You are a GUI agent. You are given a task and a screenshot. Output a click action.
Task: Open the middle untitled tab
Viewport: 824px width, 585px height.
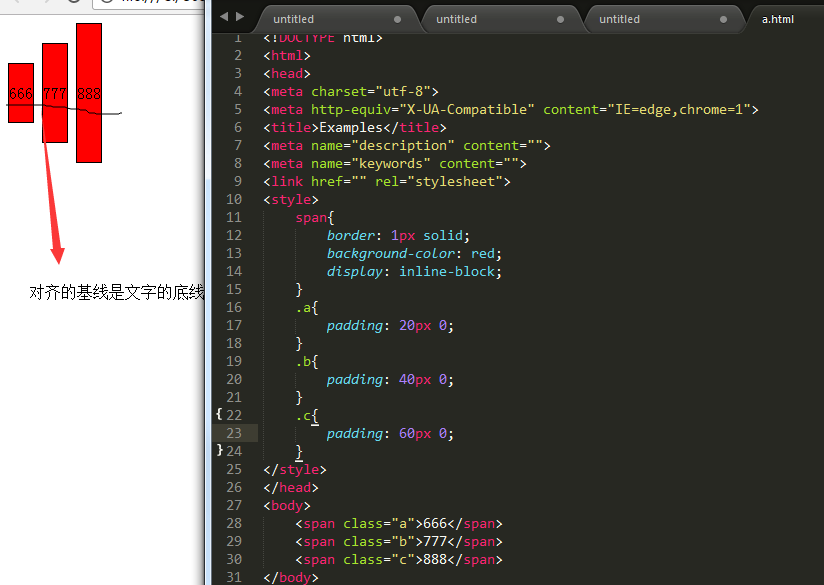pos(500,19)
